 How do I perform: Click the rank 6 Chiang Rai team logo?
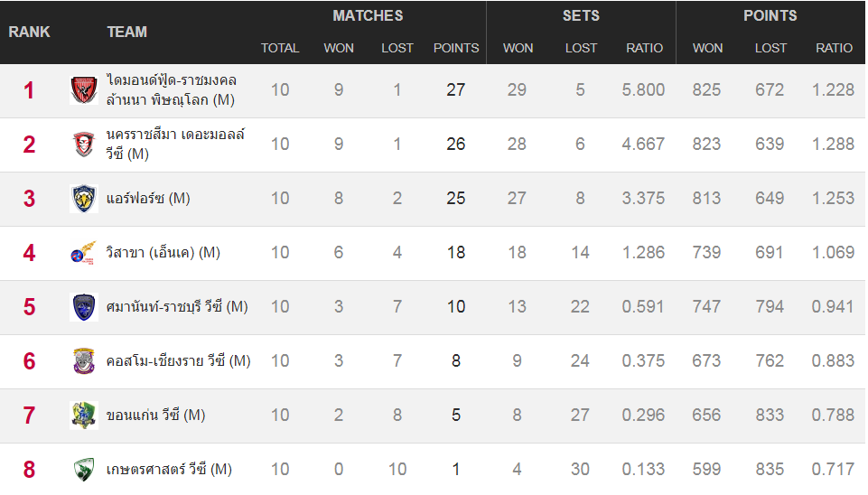(84, 361)
